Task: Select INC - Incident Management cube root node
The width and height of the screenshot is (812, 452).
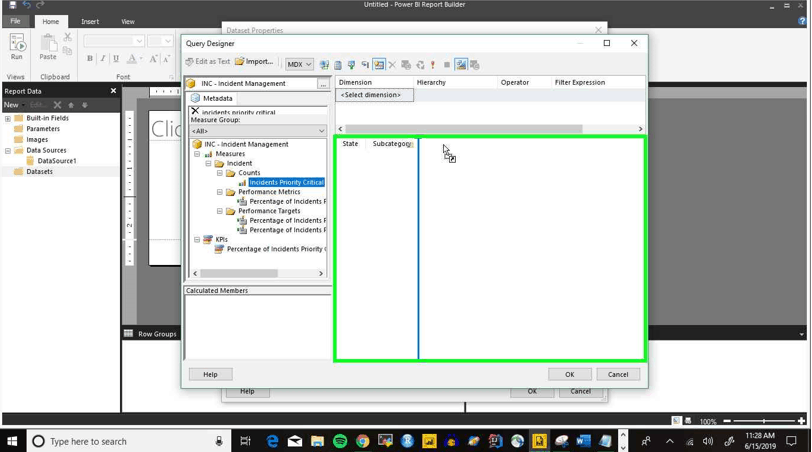Action: [x=246, y=144]
